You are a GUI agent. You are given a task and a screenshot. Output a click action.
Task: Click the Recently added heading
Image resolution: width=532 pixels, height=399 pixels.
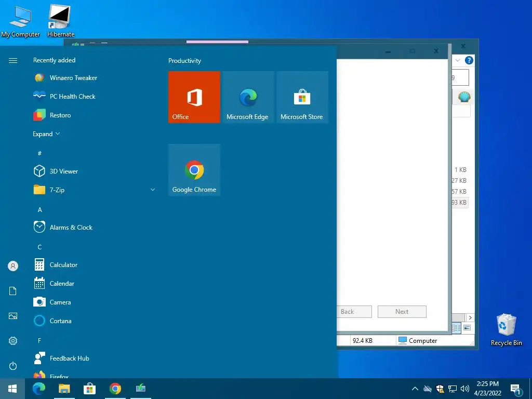click(54, 60)
